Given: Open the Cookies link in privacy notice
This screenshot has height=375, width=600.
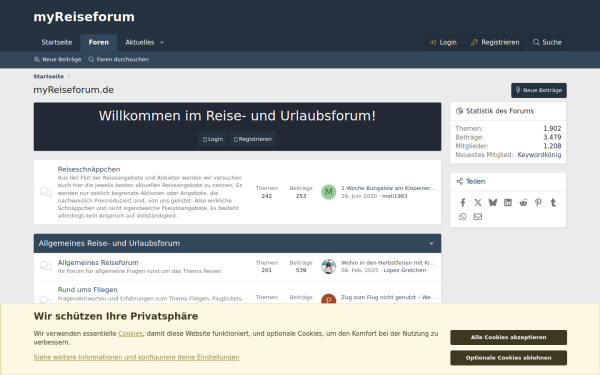Looking at the screenshot, I should (130, 334).
